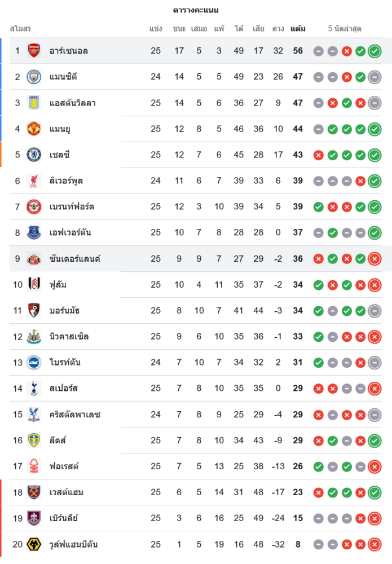The image size is (392, 564).
Task: Click the Newcastle crest icon
Action: 34,337
